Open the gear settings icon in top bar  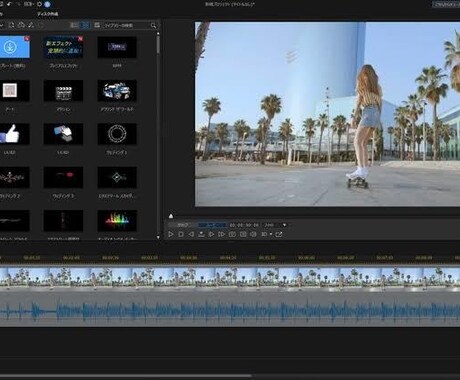(39, 4)
